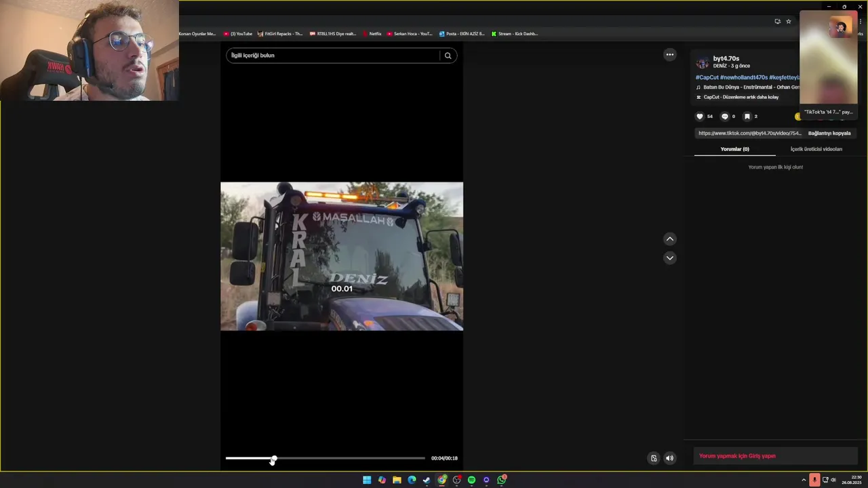Open Spotify from the taskbar
Screen dimensions: 868x488
[x=471, y=480]
